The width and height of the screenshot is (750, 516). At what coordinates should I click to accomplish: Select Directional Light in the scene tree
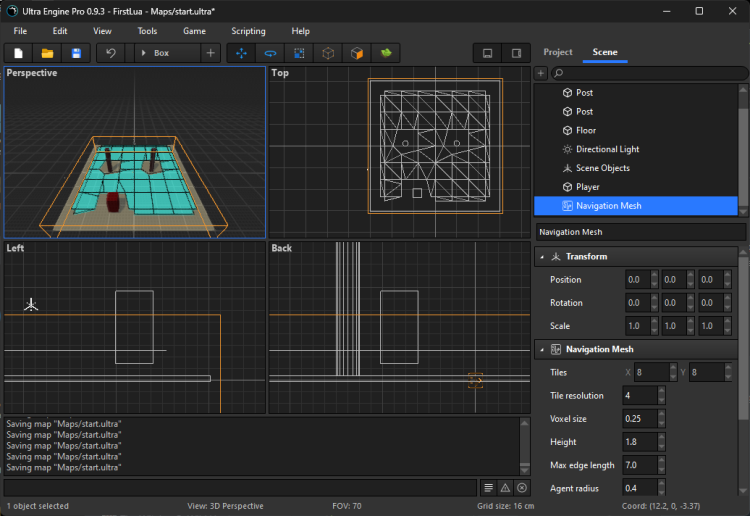coord(607,149)
